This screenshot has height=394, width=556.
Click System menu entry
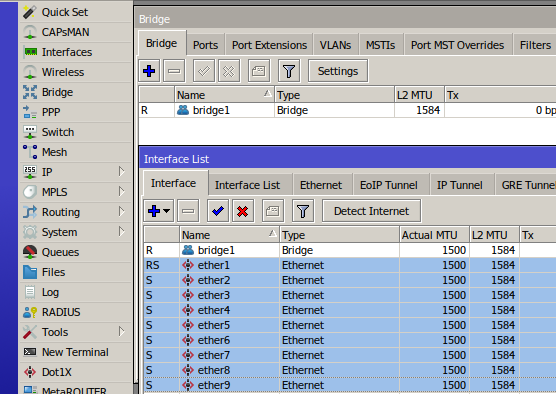point(76,232)
